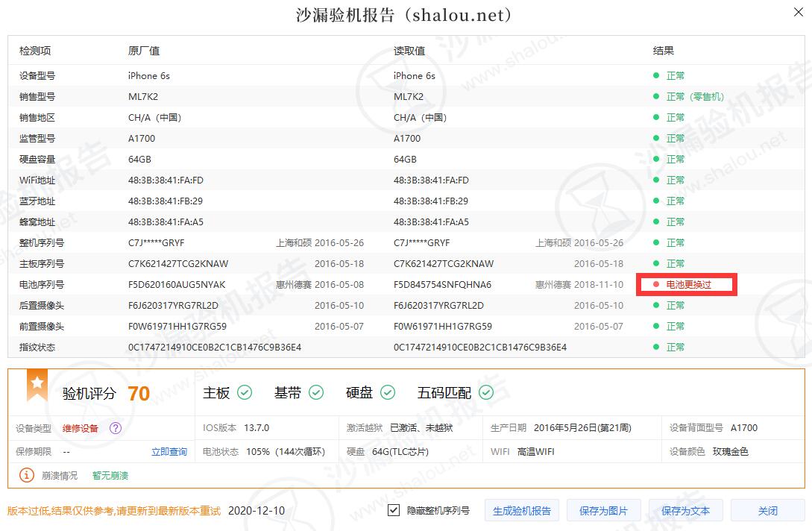
Task: Click the battery status 105% (144次循环)
Action: click(x=286, y=452)
